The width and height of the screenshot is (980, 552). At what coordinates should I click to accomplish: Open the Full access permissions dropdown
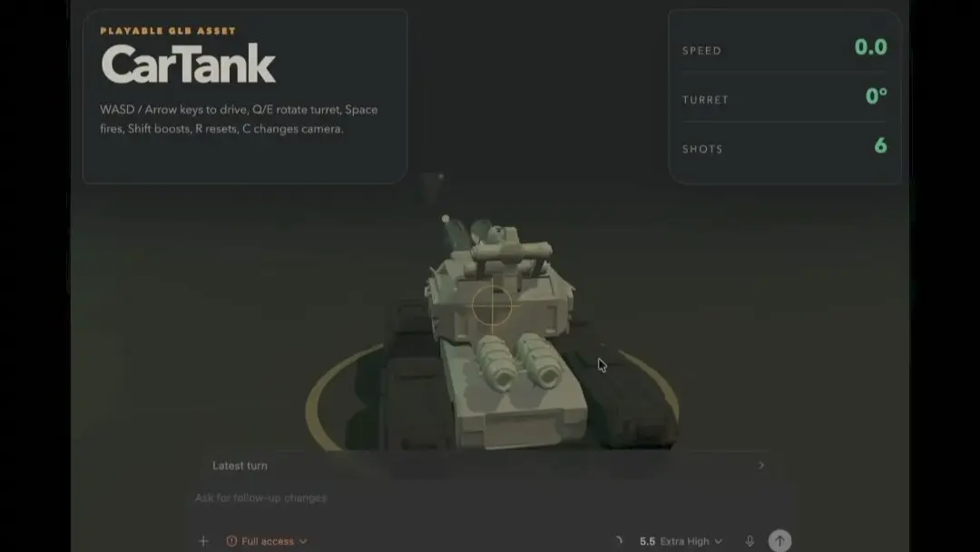(x=267, y=541)
